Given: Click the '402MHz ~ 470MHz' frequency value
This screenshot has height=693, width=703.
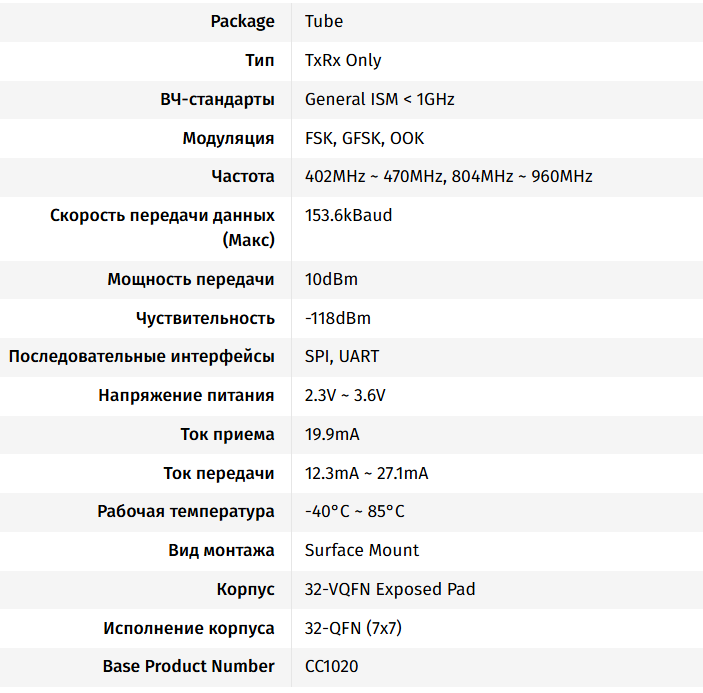Looking at the screenshot, I should coord(374,177).
